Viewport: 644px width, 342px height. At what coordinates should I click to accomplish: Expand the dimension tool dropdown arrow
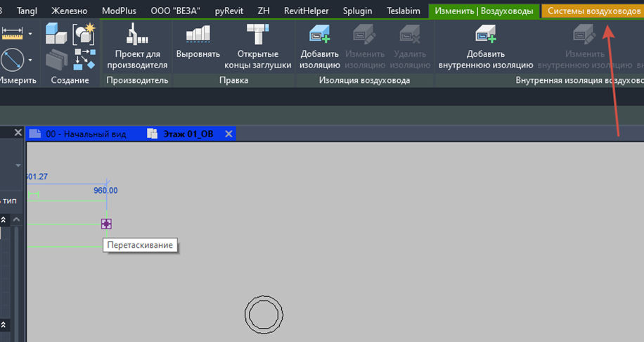pyautogui.click(x=30, y=33)
